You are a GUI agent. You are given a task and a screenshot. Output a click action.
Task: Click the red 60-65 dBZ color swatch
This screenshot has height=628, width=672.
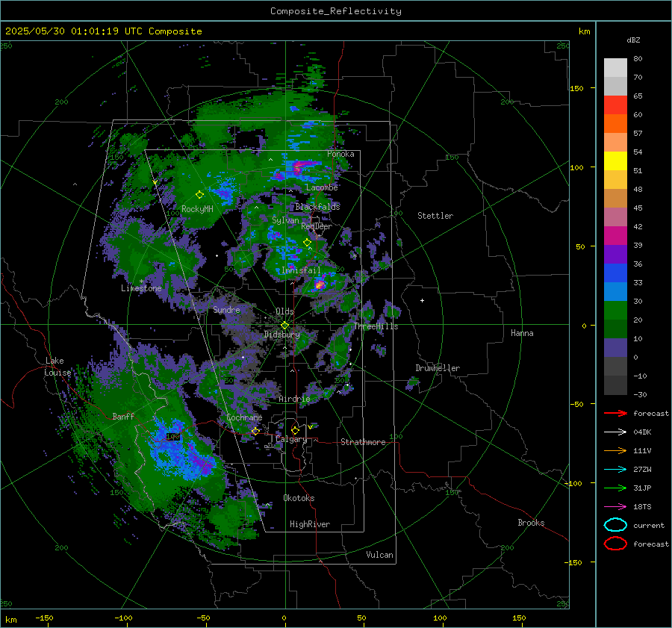pos(615,105)
